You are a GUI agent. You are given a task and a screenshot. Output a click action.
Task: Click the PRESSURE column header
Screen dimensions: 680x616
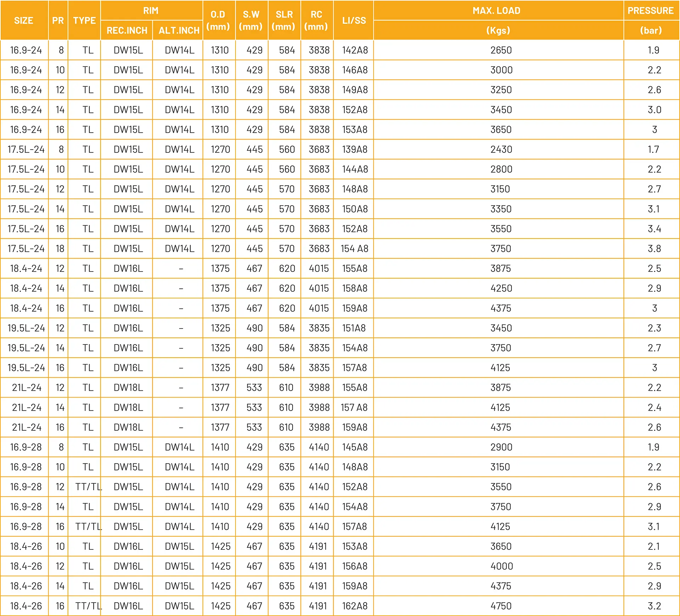click(651, 11)
